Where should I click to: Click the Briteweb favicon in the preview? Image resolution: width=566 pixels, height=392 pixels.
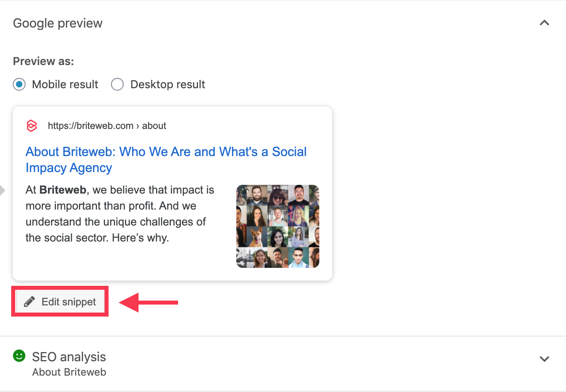tap(32, 126)
